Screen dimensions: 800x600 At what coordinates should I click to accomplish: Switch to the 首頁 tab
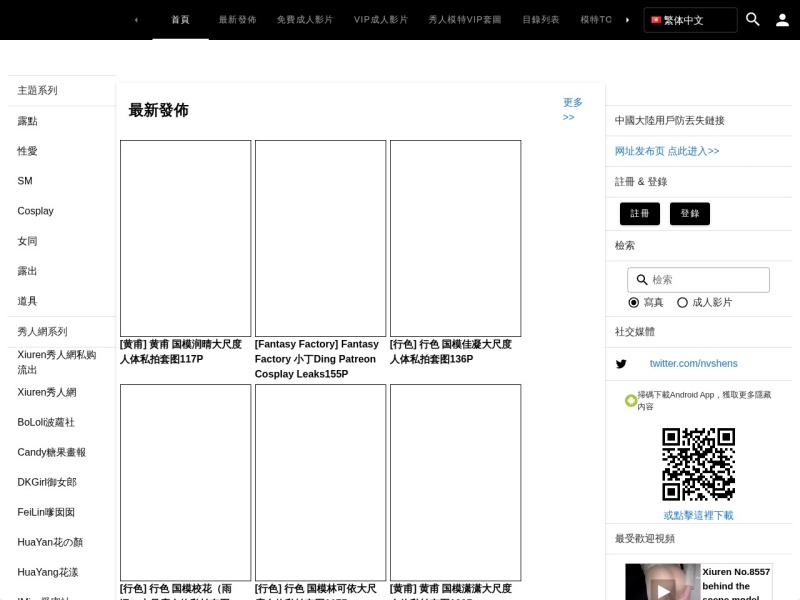click(x=180, y=20)
